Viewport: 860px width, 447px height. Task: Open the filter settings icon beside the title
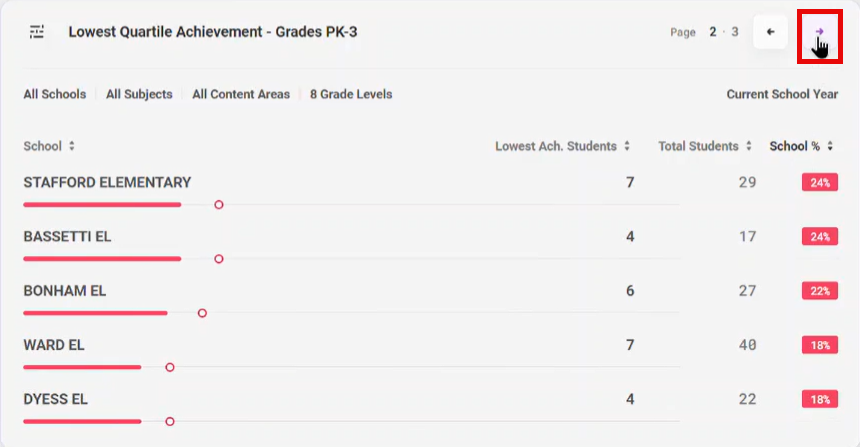(37, 32)
